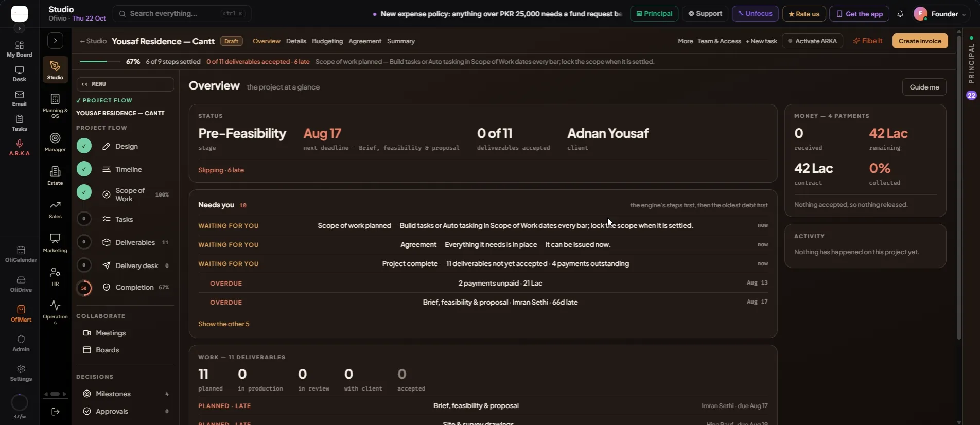The width and height of the screenshot is (980, 425).
Task: Open OfiCalendar in the left rail
Action: (21, 254)
